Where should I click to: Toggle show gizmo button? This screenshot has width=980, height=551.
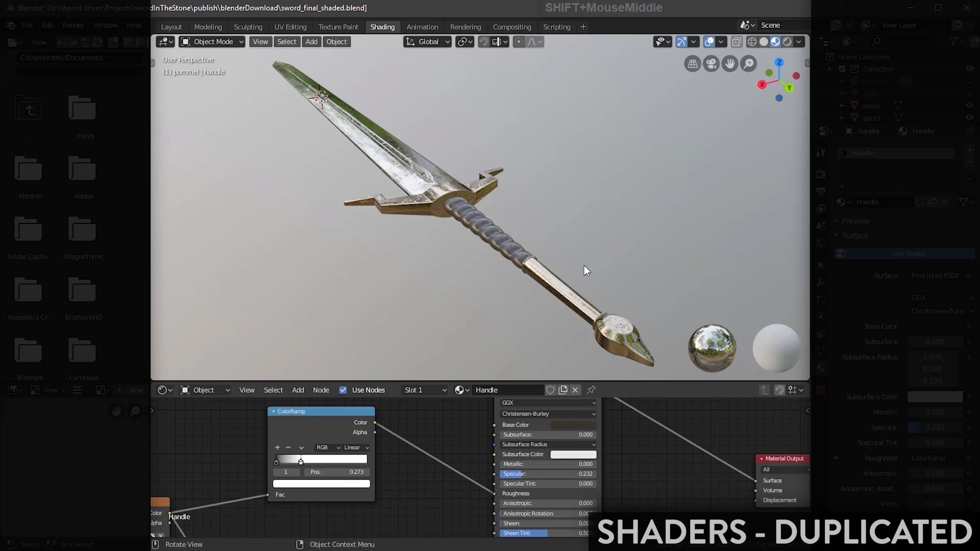[681, 42]
